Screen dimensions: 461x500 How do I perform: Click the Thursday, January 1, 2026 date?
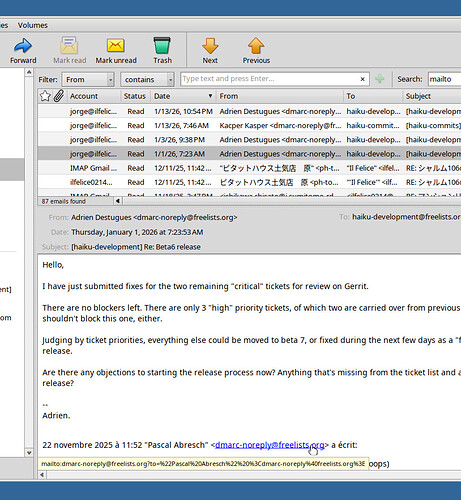tap(137, 232)
